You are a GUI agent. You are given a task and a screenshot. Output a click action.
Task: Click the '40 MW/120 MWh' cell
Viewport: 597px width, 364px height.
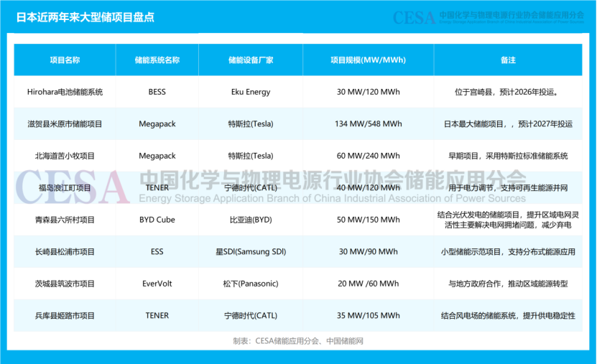click(x=368, y=188)
